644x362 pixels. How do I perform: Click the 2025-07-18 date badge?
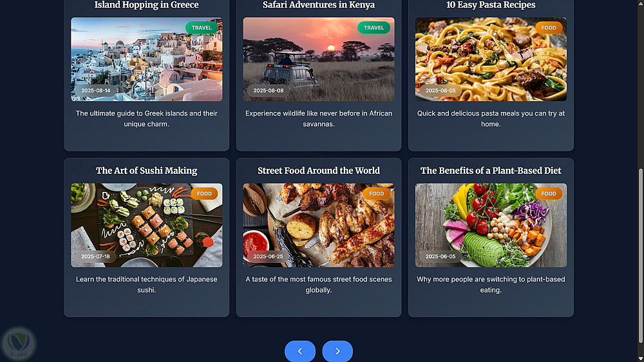[x=95, y=256]
